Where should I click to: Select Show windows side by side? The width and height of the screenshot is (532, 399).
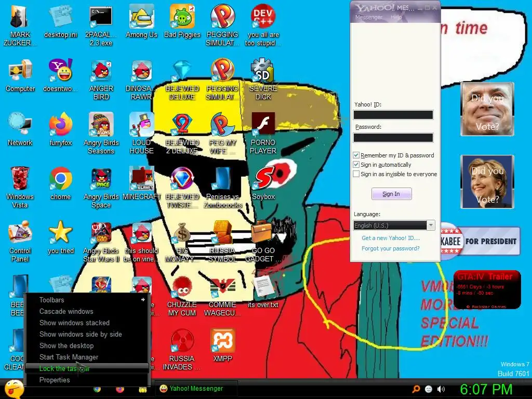(87, 334)
